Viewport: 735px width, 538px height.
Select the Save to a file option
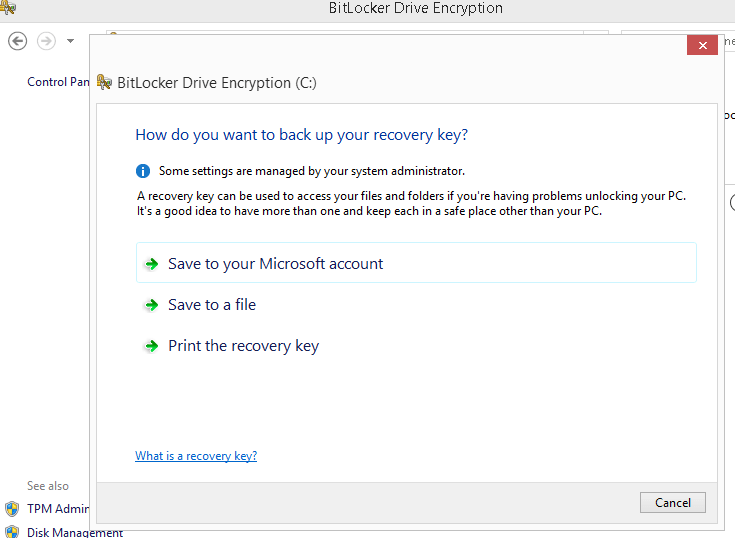pyautogui.click(x=212, y=305)
